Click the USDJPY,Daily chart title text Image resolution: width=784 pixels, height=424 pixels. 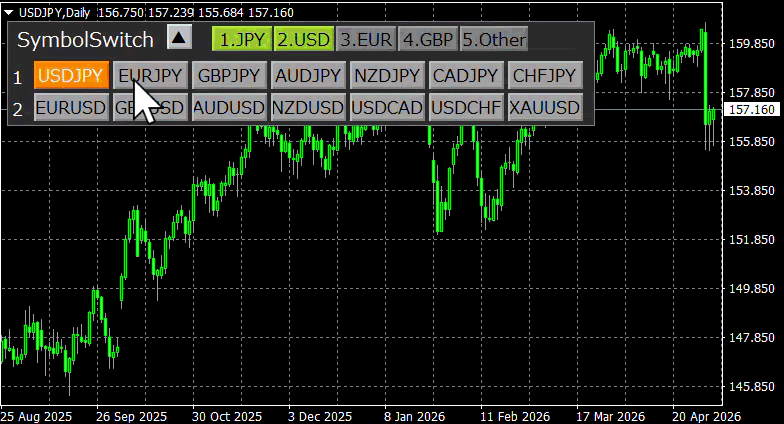[54, 12]
